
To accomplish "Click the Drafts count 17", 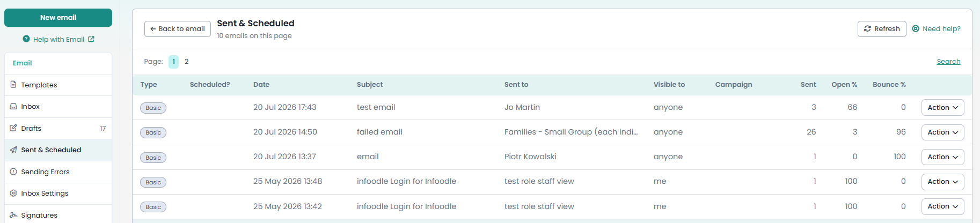I will click(x=103, y=129).
